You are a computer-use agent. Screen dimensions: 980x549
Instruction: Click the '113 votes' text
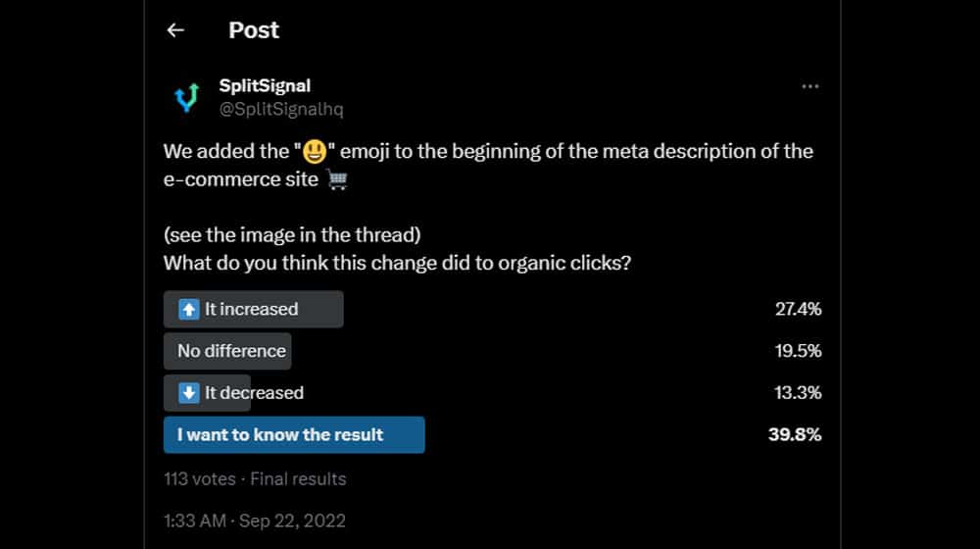point(199,479)
